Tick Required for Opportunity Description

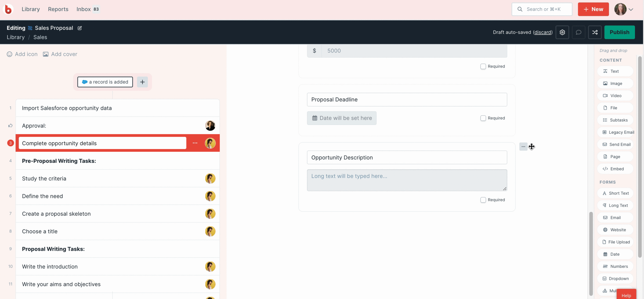[483, 200]
